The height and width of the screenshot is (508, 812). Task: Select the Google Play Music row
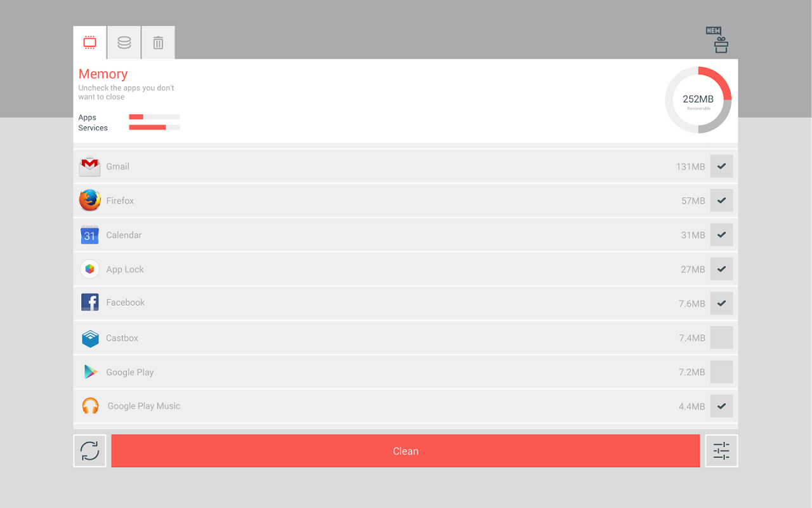[x=381, y=406]
